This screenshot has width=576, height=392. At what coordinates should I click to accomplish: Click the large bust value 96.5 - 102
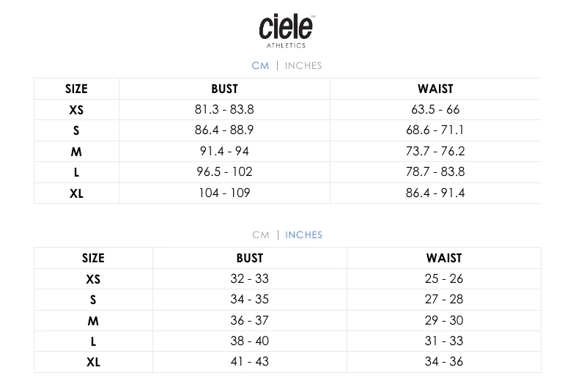point(224,172)
